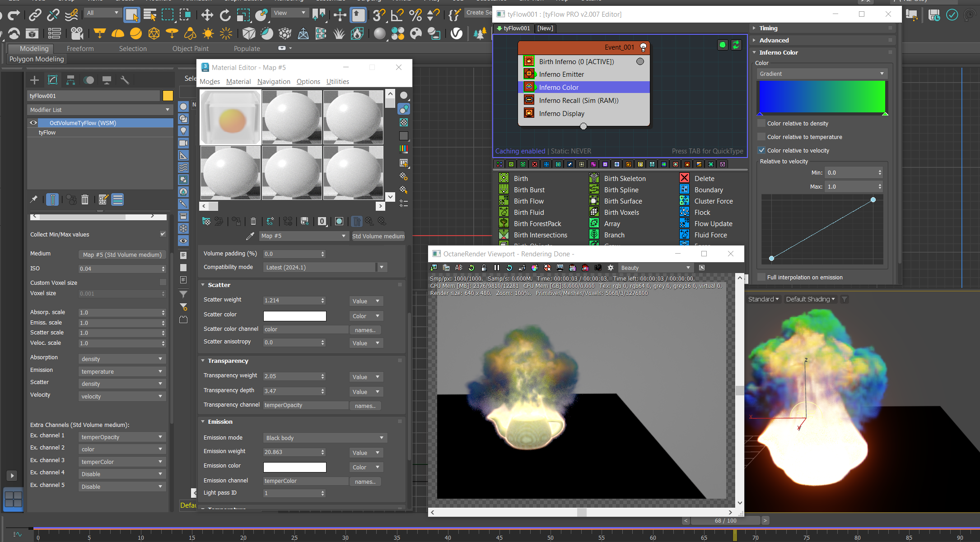Viewport: 980px width, 542px height.
Task: Click the viewport filter funnel icon
Action: tap(845, 299)
